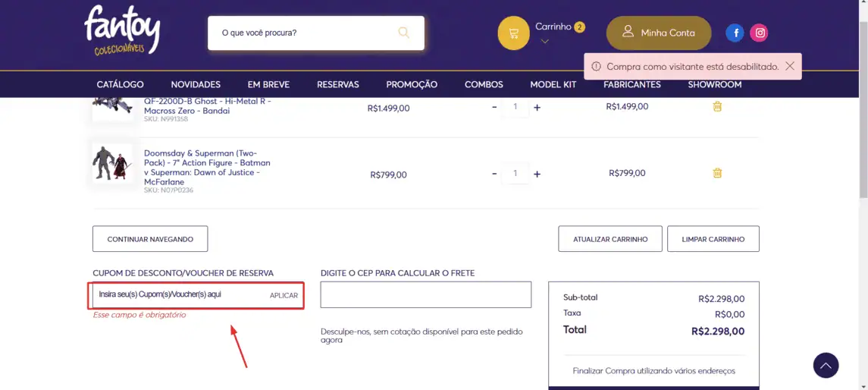The height and width of the screenshot is (390, 868).
Task: Click the SKU: N07P0236 text
Action: (168, 190)
